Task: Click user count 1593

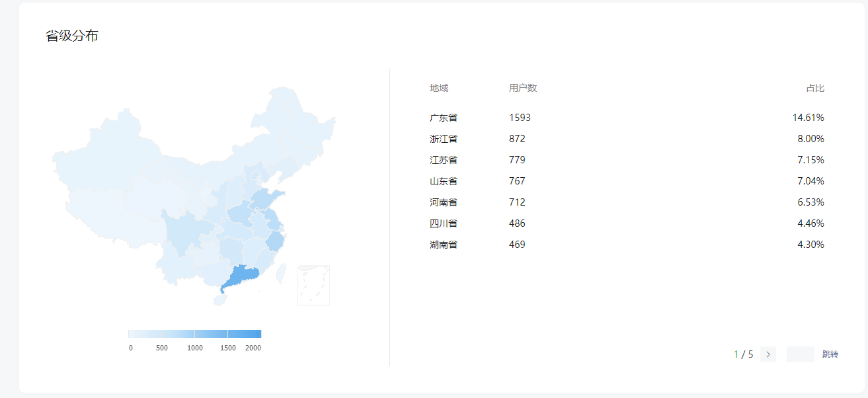Action: pyautogui.click(x=520, y=118)
